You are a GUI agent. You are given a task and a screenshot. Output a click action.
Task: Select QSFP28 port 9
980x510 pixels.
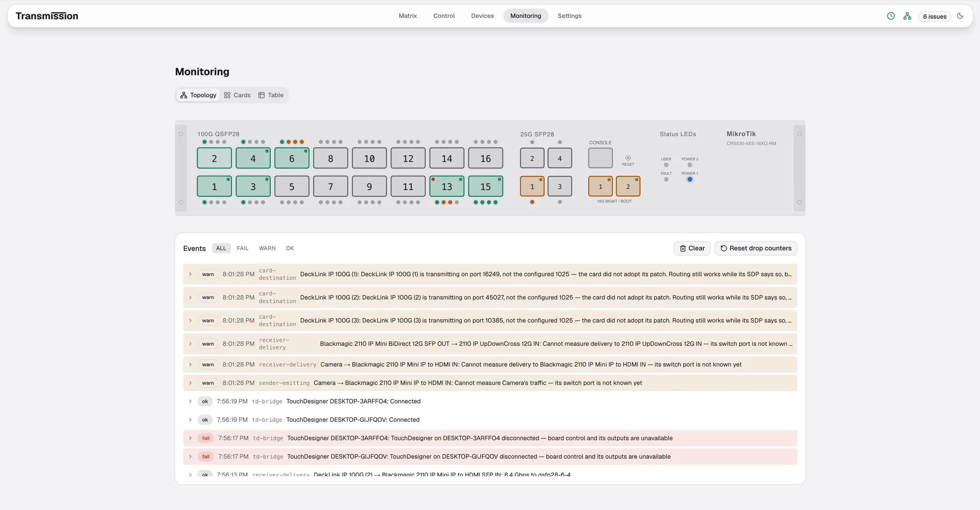[369, 186]
